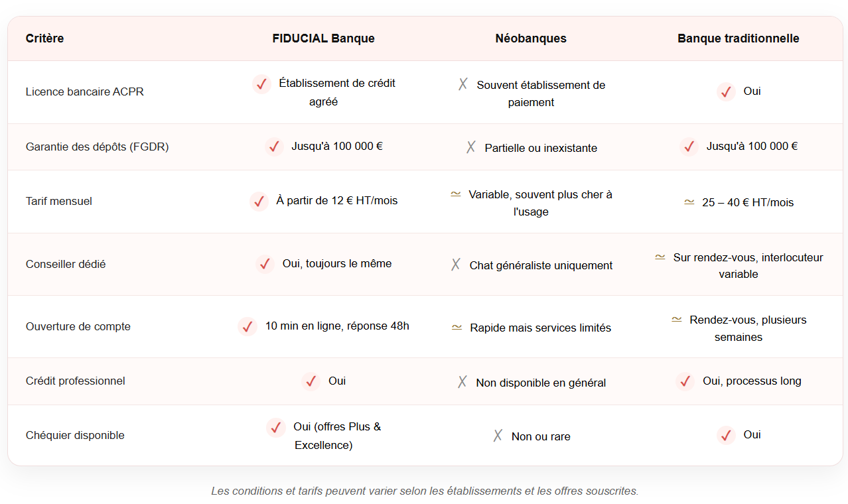Image resolution: width=848 pixels, height=504 pixels.
Task: Click the checkmark icon beside Établissement de crédit agréé
Action: (x=261, y=84)
